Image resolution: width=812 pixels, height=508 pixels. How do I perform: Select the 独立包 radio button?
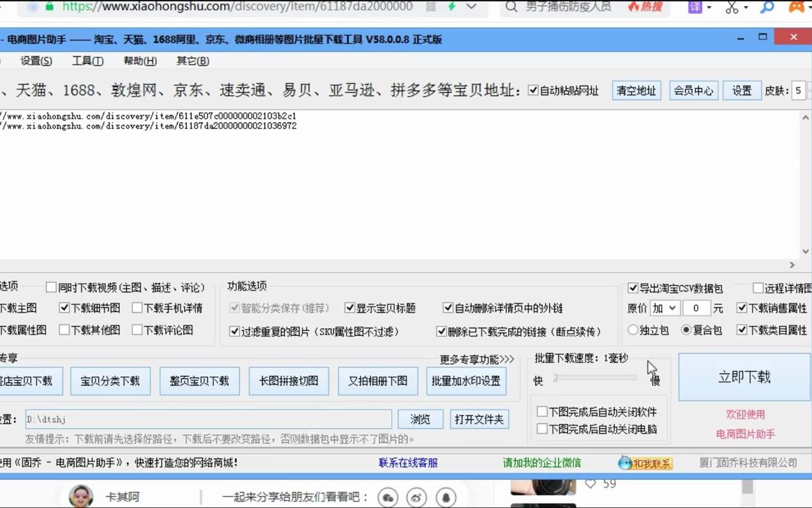pos(632,329)
